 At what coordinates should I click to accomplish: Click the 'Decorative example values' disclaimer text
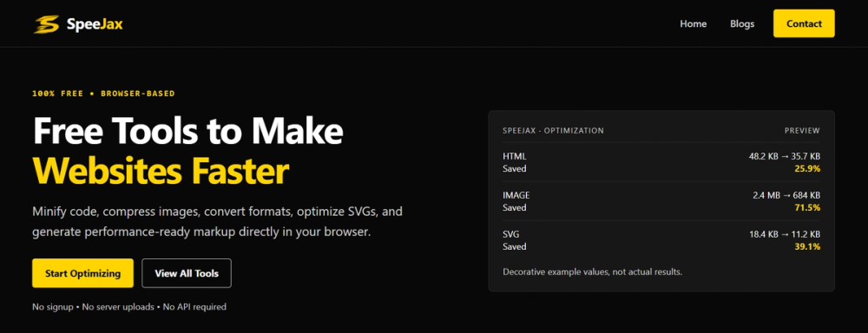click(592, 272)
